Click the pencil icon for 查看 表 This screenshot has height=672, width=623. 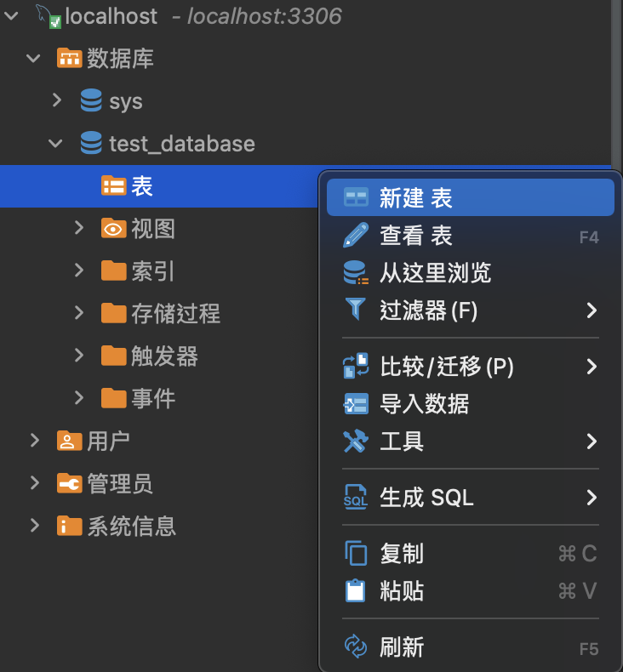tap(356, 235)
